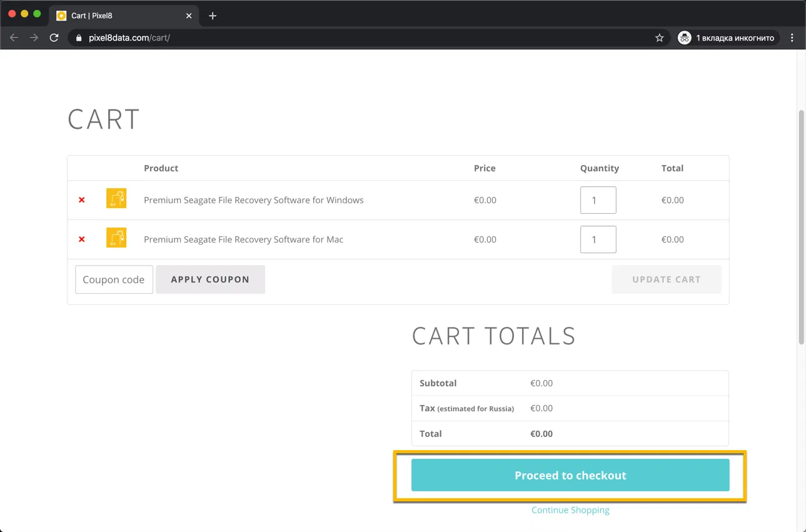
Task: Edit quantity for the Mac software
Action: coord(598,239)
